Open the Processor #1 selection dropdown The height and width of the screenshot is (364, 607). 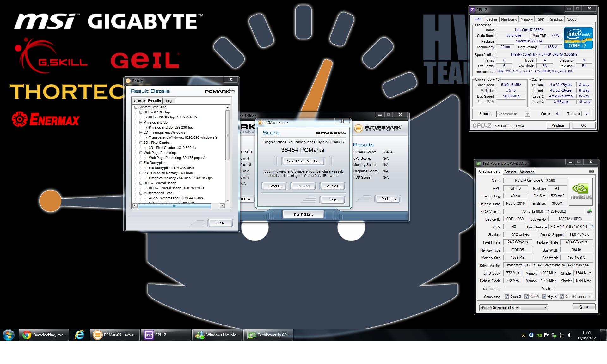pos(513,114)
